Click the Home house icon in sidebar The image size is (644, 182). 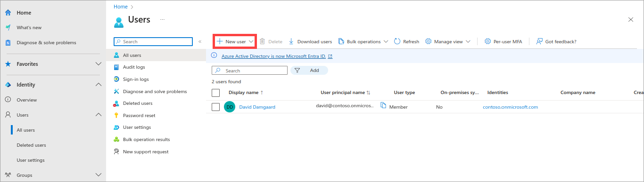(x=8, y=13)
